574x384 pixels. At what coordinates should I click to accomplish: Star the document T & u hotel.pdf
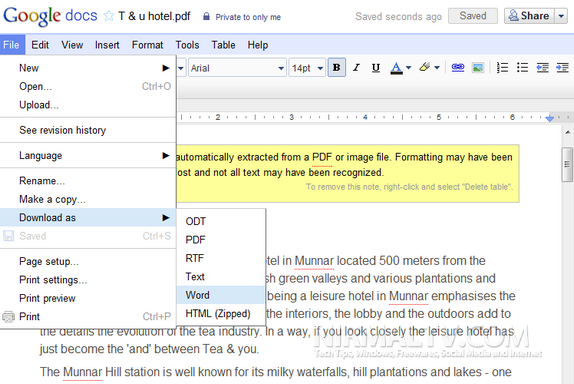[109, 16]
